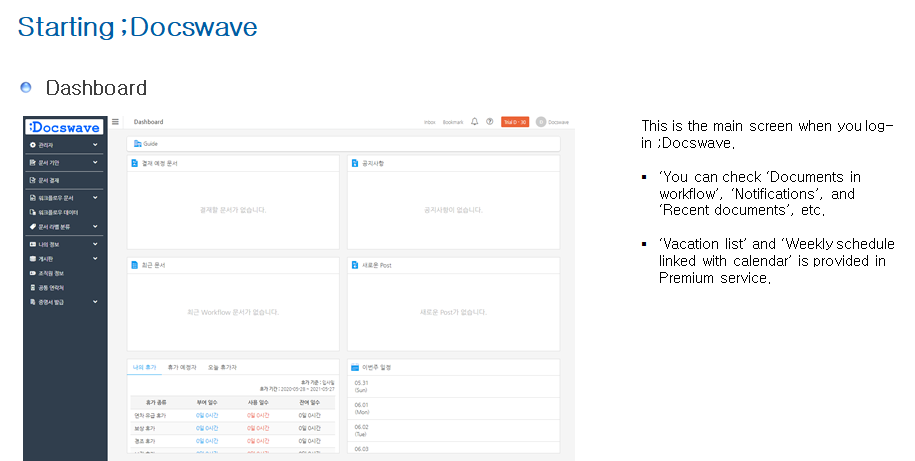The height and width of the screenshot is (461, 915).
Task: Click the blue document icon of 결재 예정 문서
Action: click(x=135, y=163)
